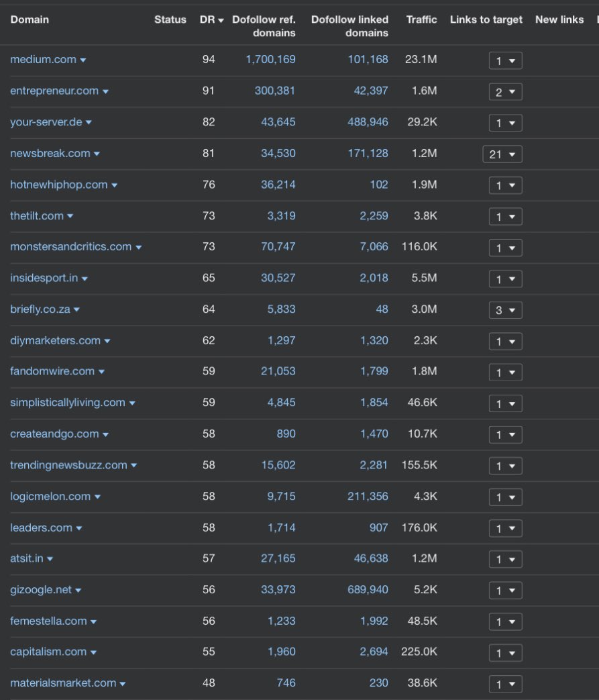Expand the caret next to diymarketers.com
This screenshot has width=599, height=700.
pos(107,341)
